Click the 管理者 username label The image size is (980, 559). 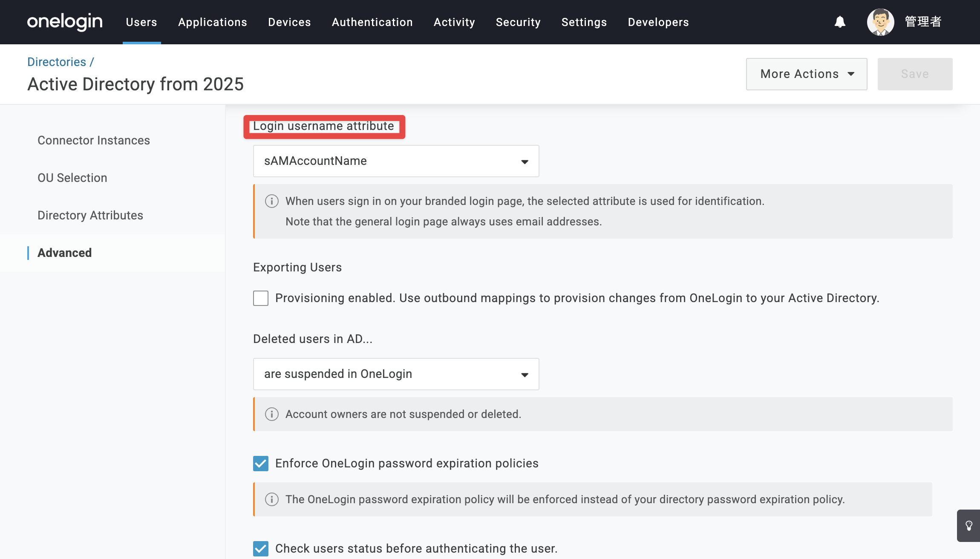pos(923,22)
